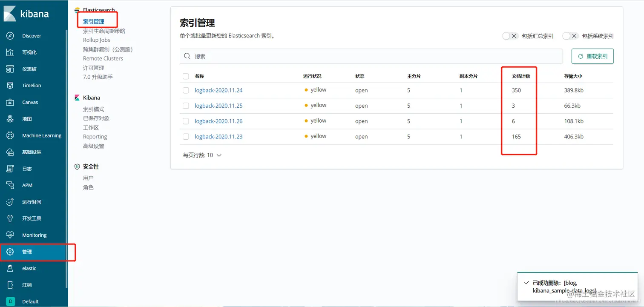Open 索引生命周期策略 menu item
644x307 pixels.
point(104,31)
